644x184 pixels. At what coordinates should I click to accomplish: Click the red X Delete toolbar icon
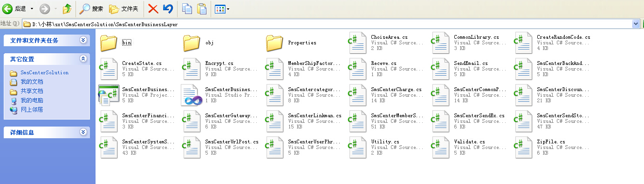pos(153,8)
